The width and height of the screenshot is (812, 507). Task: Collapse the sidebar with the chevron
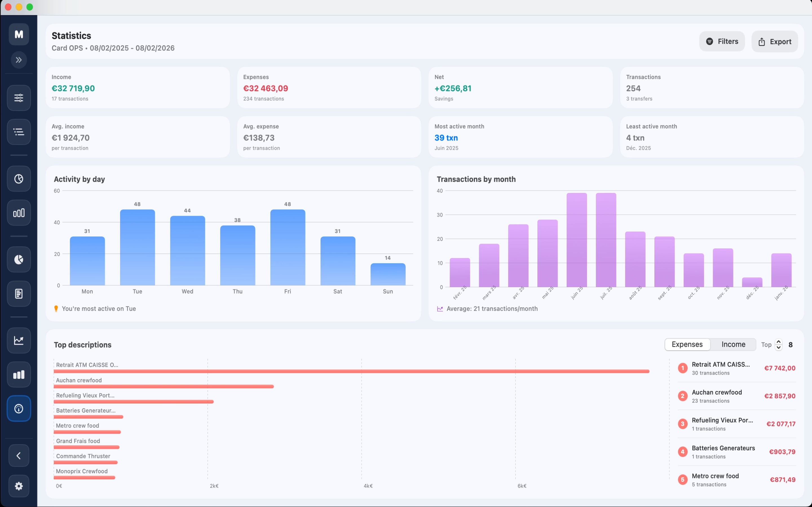pos(19,455)
